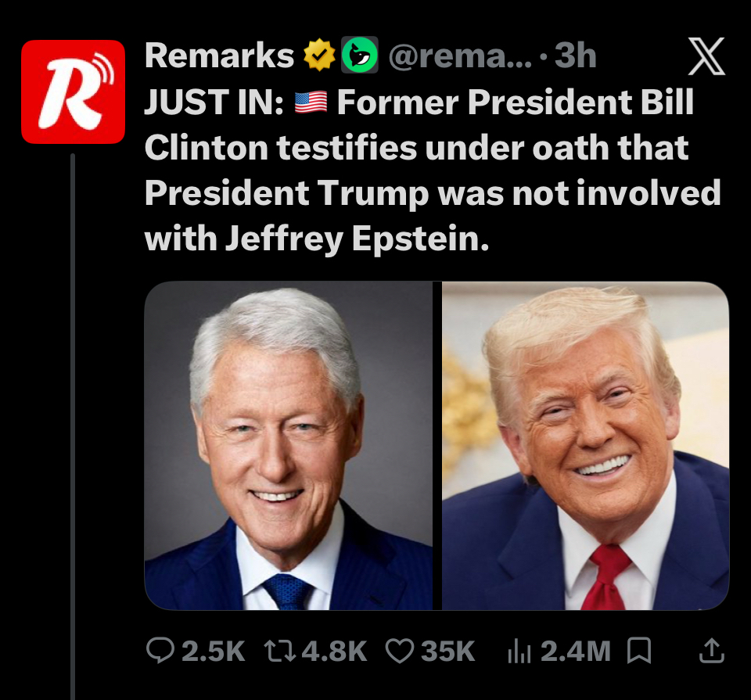Open the share menu icon

pos(711,651)
